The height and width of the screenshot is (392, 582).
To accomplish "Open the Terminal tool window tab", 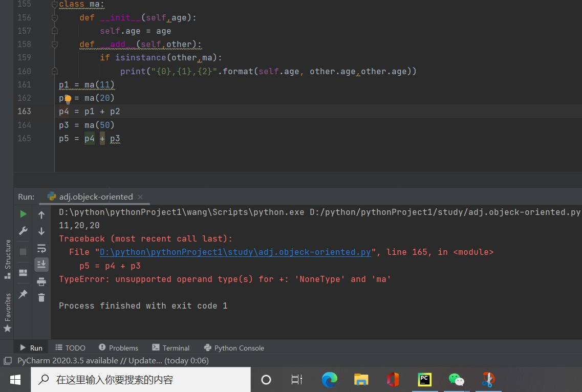I will pos(171,348).
